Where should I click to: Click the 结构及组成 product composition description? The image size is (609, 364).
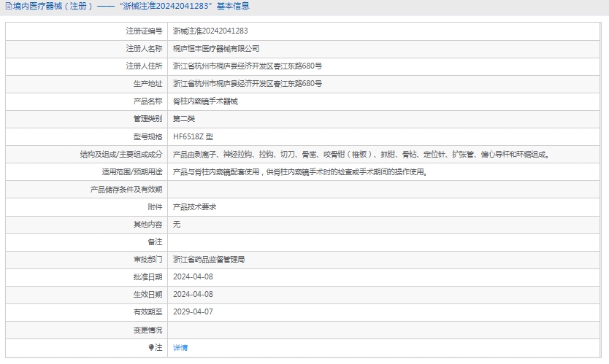point(361,155)
